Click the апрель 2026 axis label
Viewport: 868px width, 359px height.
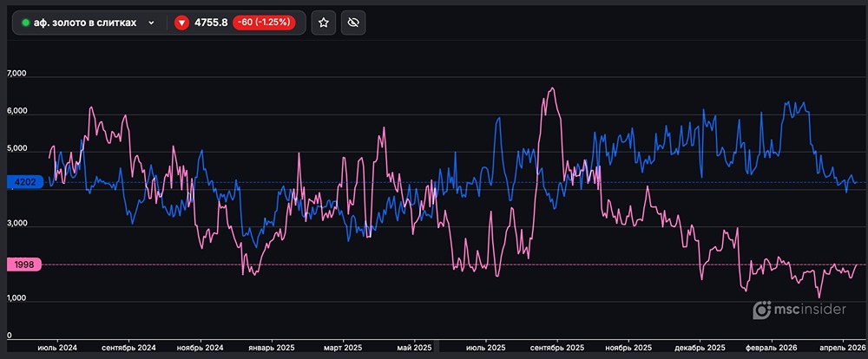coord(840,347)
